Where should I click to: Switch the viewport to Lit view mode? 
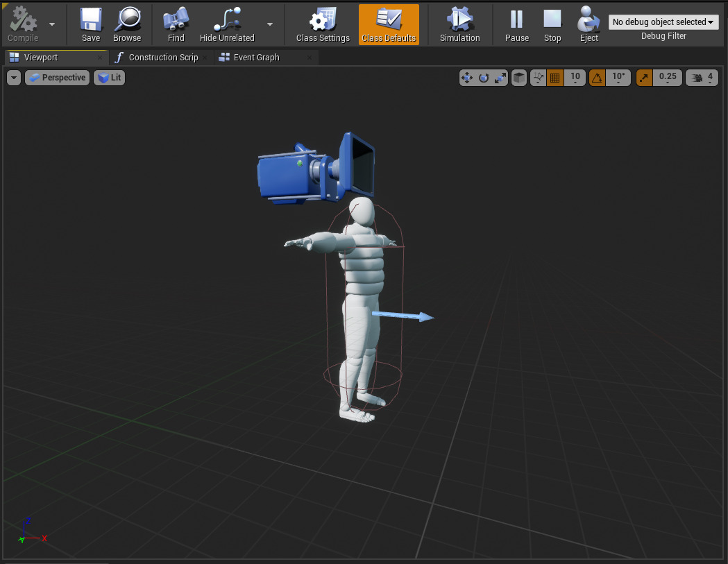(109, 78)
